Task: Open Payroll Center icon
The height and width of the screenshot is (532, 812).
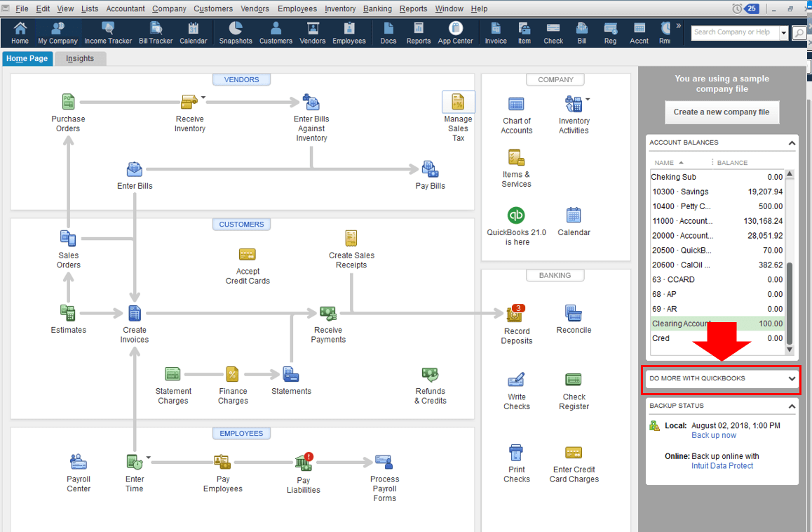Action: (x=79, y=462)
